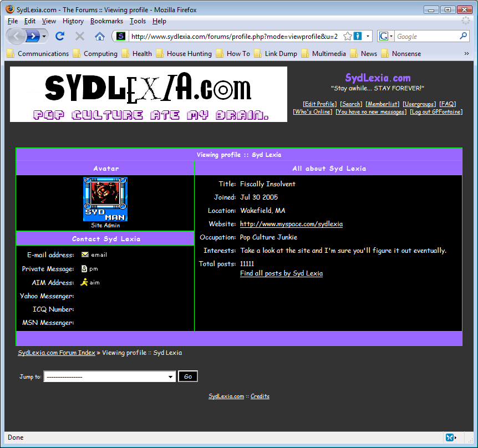Click the 'Wakefield, MA' location text
Screen dimensions: 478x448
263,211
